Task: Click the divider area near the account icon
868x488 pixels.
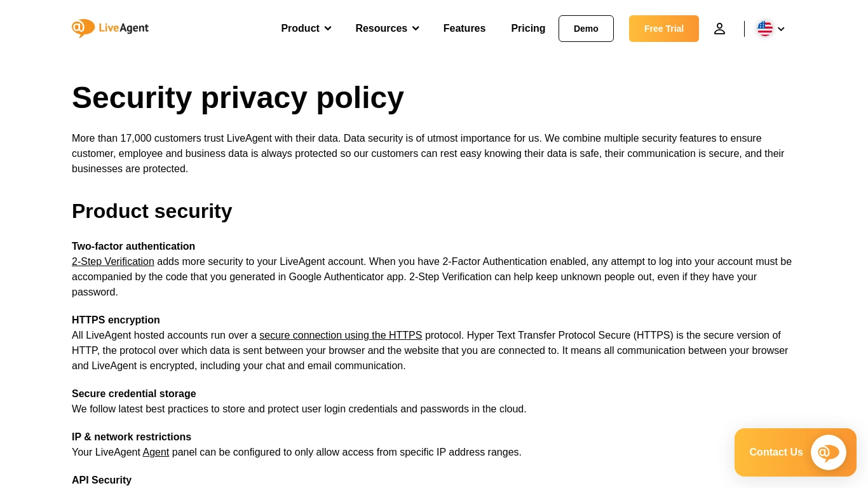Action: 744,29
